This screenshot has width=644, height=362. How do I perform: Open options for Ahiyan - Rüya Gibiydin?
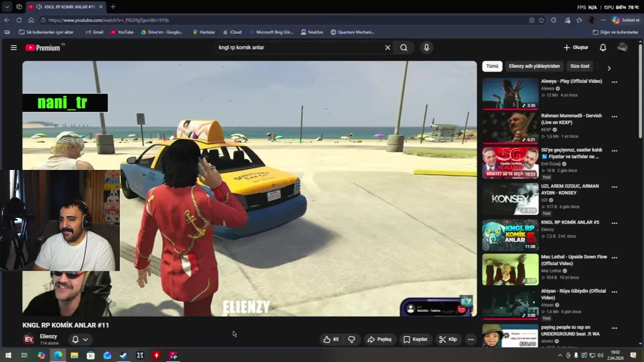pos(614,292)
